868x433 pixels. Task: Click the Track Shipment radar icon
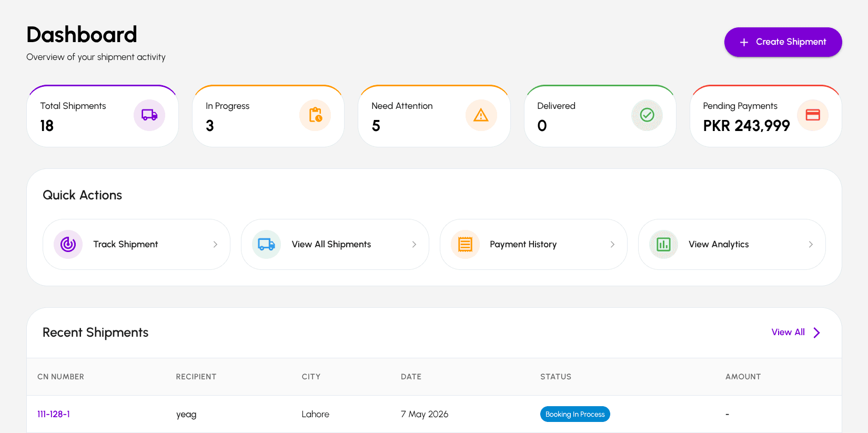click(x=68, y=244)
